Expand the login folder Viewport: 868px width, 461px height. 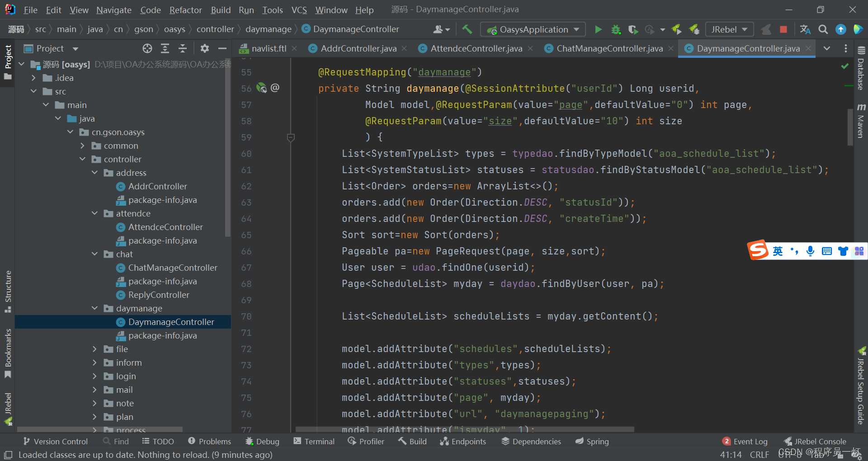pyautogui.click(x=94, y=376)
